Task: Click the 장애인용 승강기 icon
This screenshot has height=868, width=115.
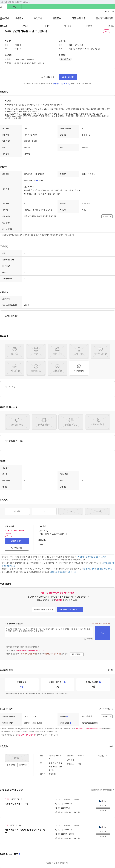Action: [x=44, y=422]
